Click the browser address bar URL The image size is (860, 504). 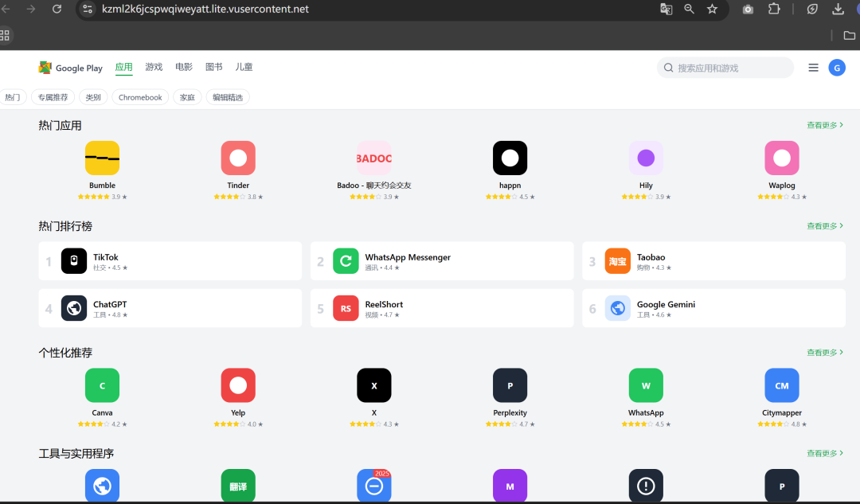coord(205,9)
